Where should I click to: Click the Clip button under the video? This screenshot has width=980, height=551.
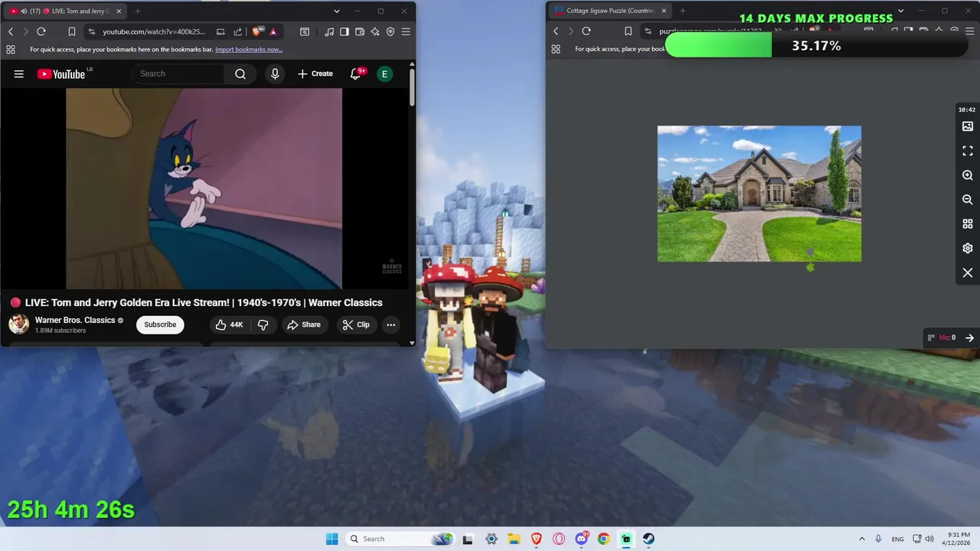[x=356, y=324]
